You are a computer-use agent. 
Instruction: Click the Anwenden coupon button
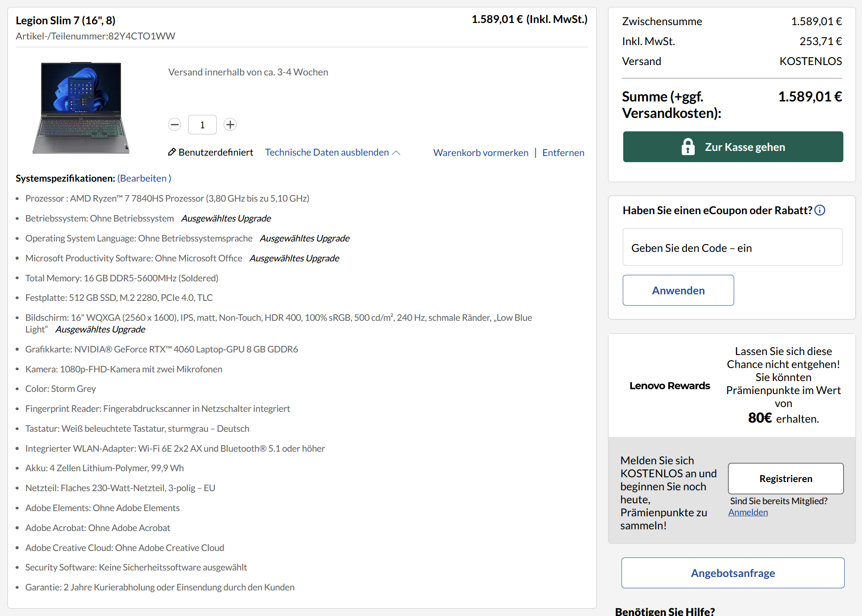(678, 290)
